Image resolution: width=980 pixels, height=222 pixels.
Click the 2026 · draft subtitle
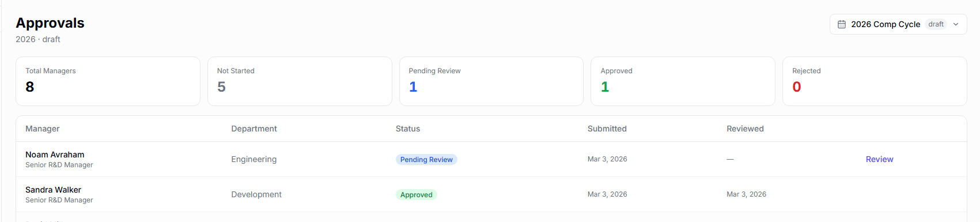coord(38,39)
